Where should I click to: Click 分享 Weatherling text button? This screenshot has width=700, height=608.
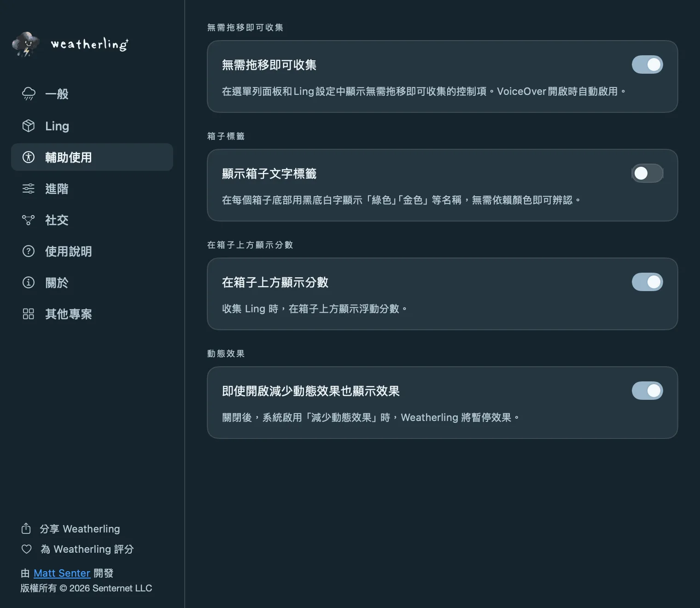[x=80, y=529]
